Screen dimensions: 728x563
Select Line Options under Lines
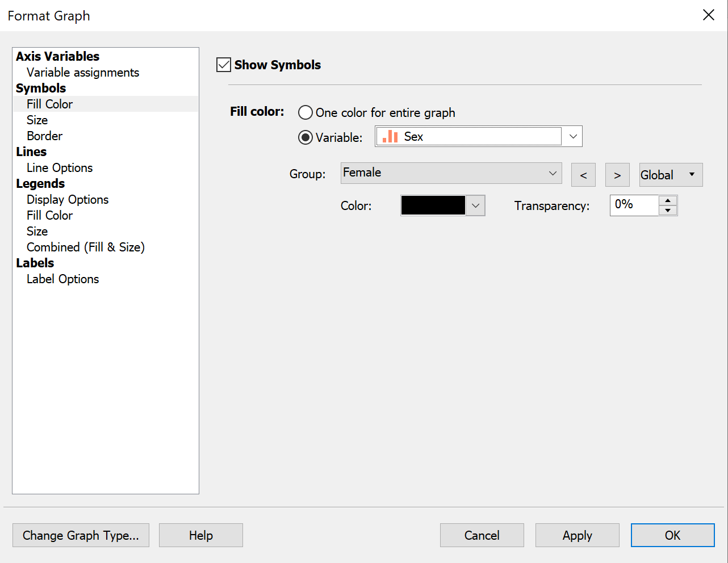tap(59, 167)
